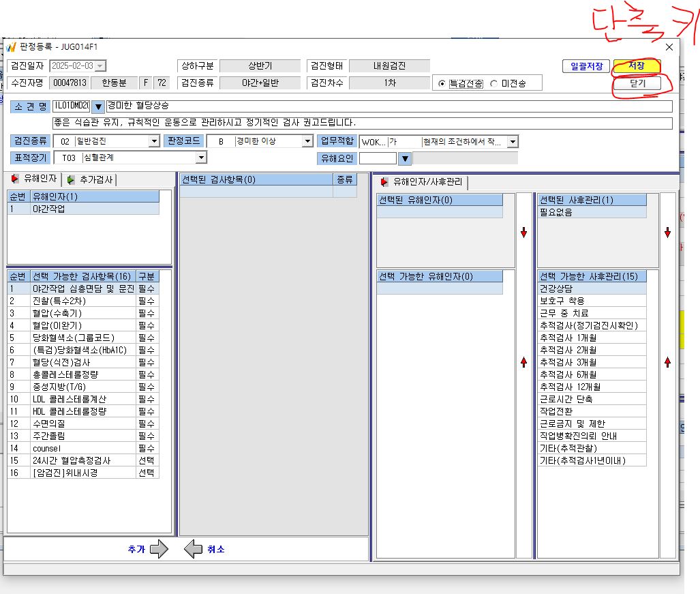The width and height of the screenshot is (700, 594).
Task: Select 근로시간 단축 in 사후관리 list
Action: point(592,399)
